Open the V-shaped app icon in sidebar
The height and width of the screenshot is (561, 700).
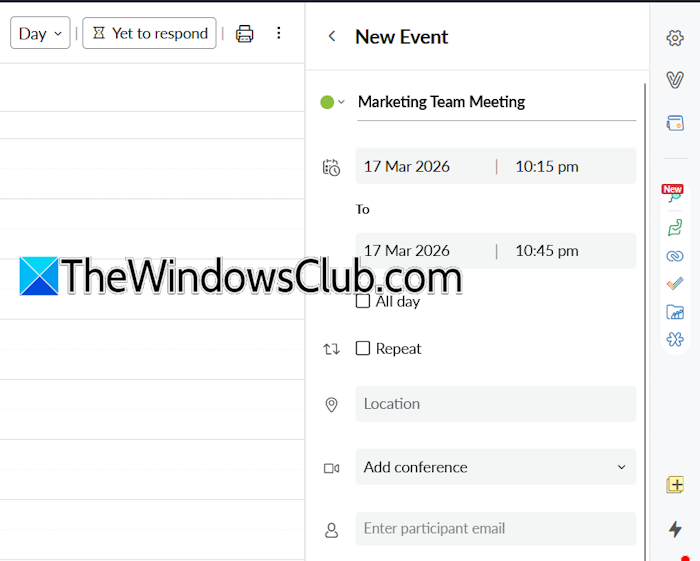click(x=675, y=80)
